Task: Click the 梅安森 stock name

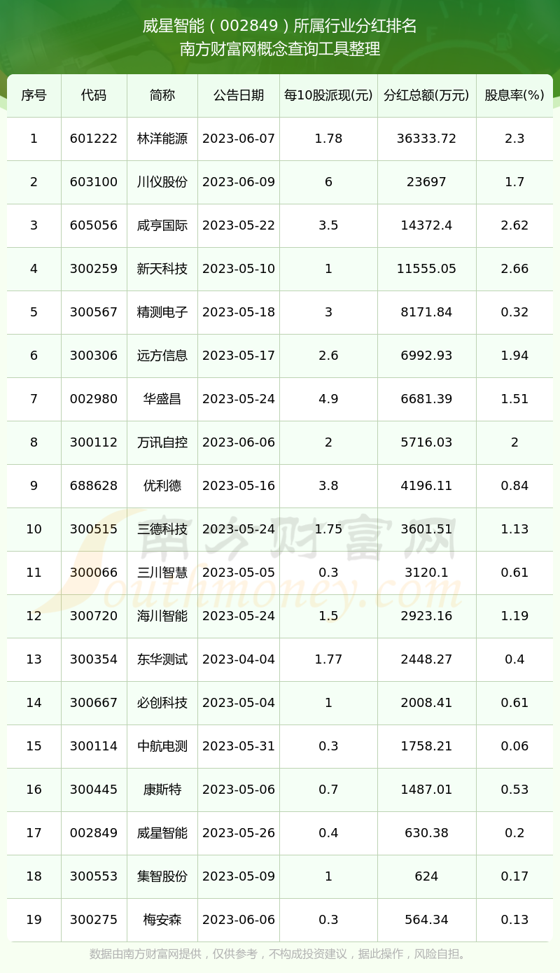Action: (x=162, y=920)
